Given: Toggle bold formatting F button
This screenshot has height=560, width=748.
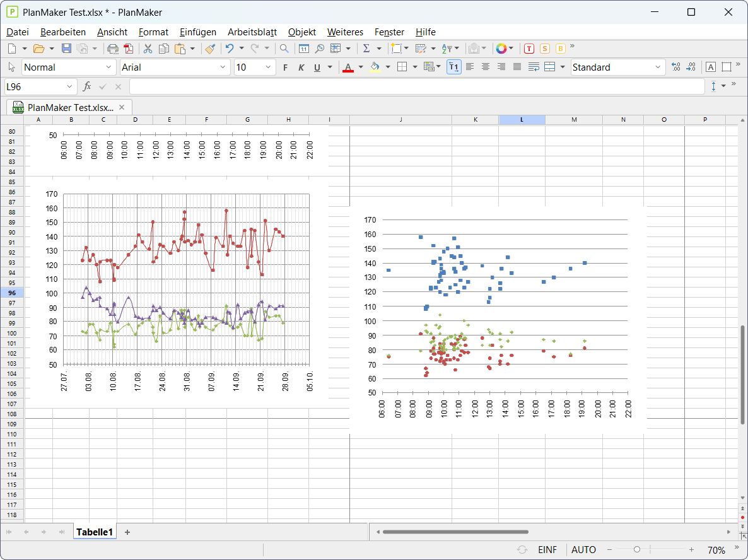Looking at the screenshot, I should 285,67.
